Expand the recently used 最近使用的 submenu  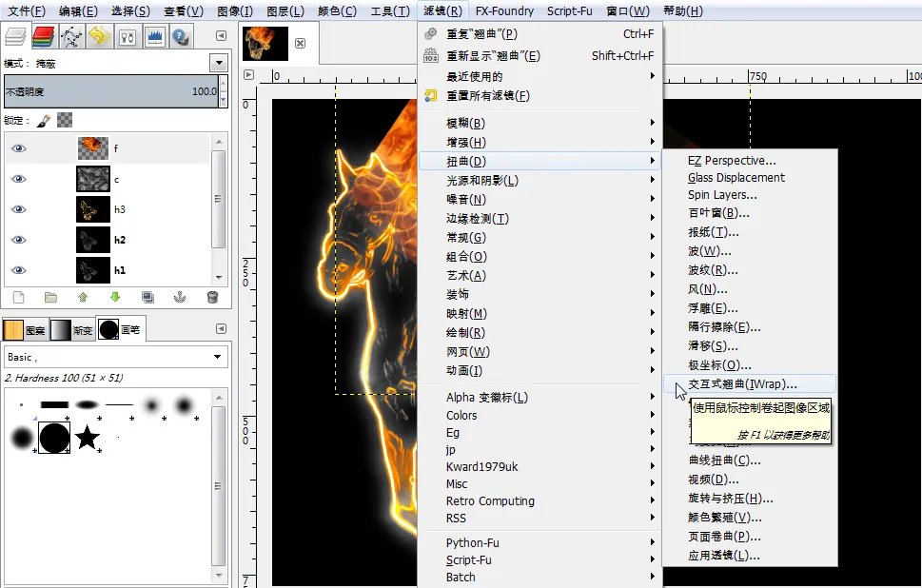539,76
